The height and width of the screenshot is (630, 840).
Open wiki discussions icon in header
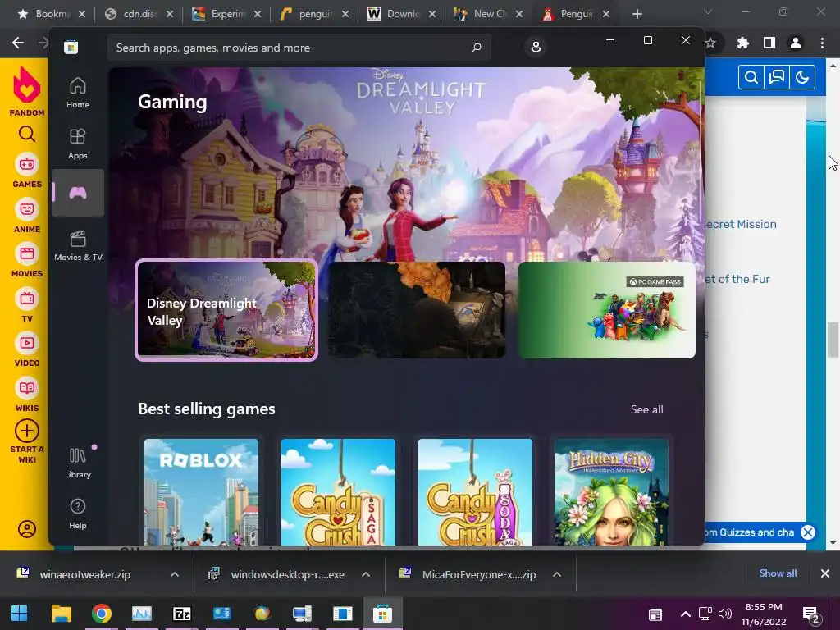(x=776, y=78)
